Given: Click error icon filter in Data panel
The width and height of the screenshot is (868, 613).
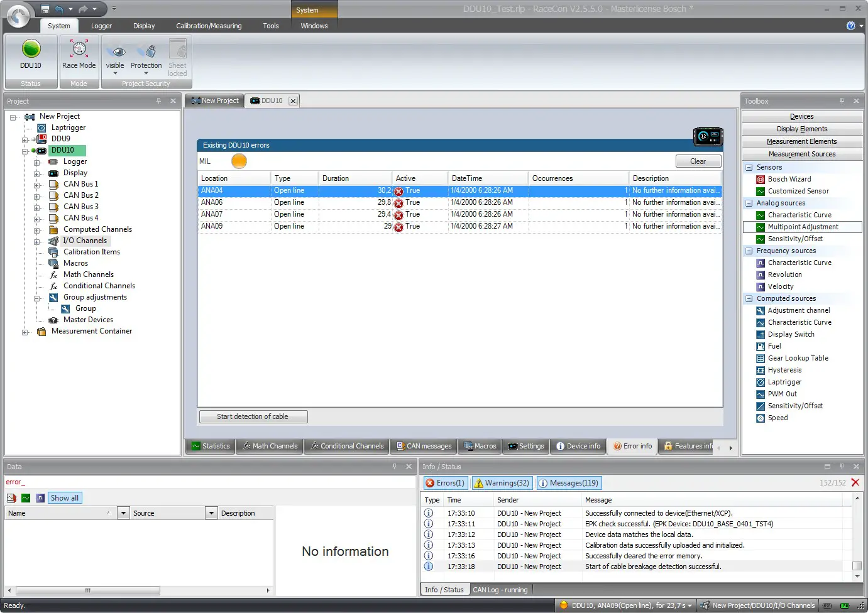Looking at the screenshot, I should pos(11,498).
